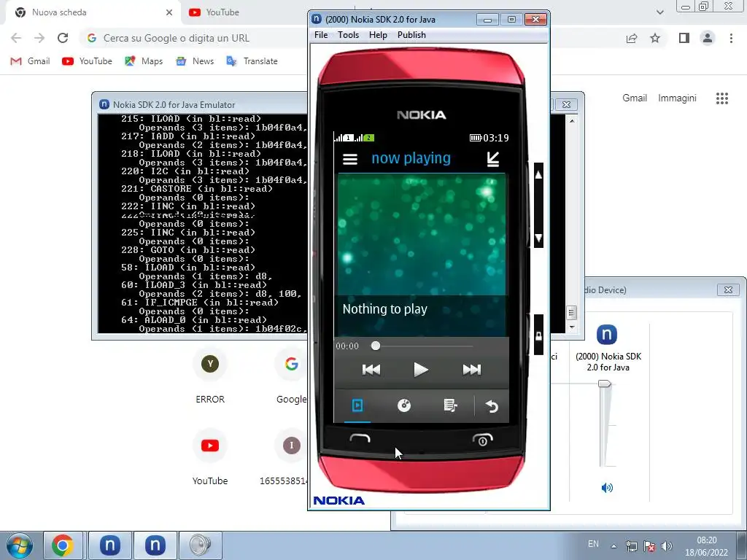Open the albums disc icon tab
This screenshot has width=747, height=560.
point(404,405)
